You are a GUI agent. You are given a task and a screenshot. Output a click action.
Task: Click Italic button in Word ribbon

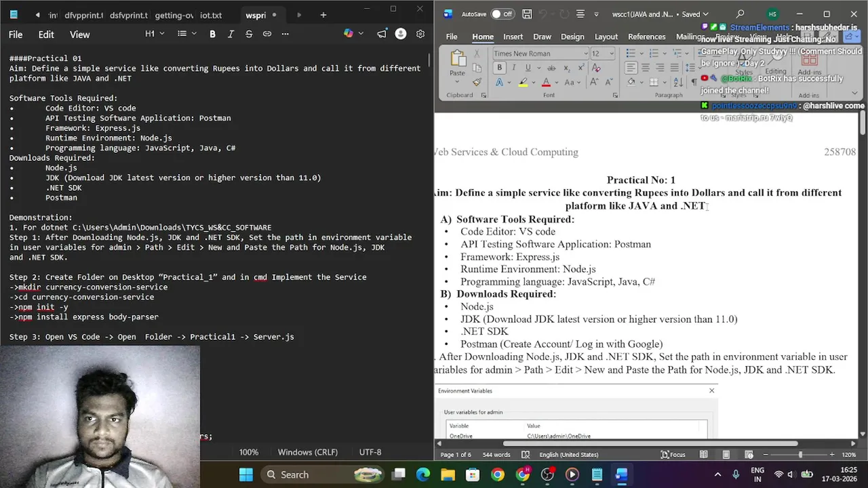[x=513, y=68]
